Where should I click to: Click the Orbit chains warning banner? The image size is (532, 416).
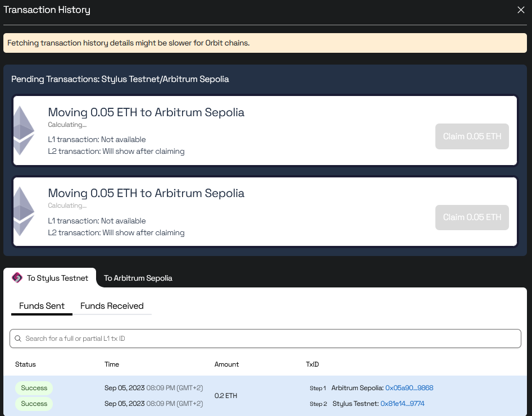[265, 43]
